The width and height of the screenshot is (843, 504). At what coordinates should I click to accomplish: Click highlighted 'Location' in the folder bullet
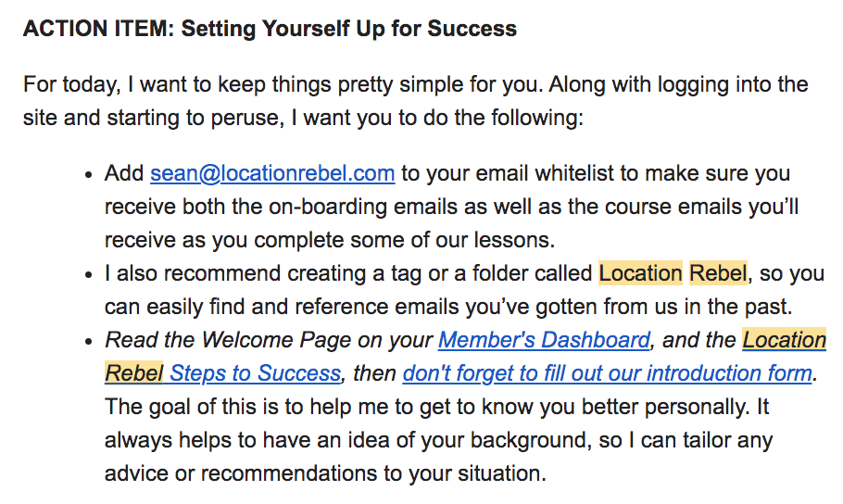[x=640, y=273]
